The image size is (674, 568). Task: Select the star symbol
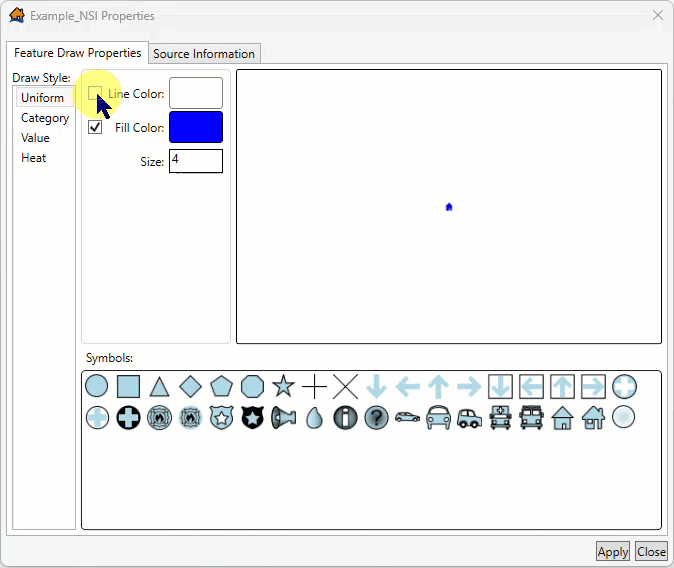point(283,386)
